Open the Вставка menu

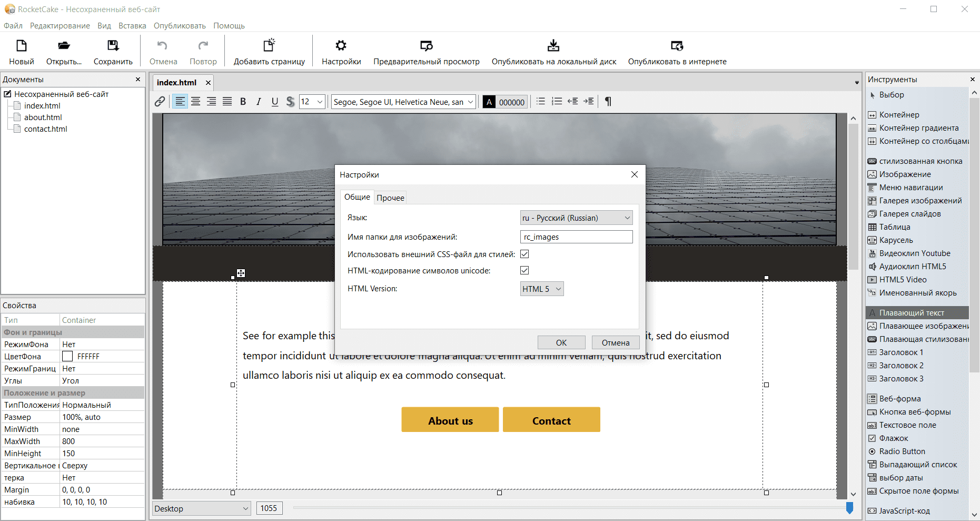point(132,26)
